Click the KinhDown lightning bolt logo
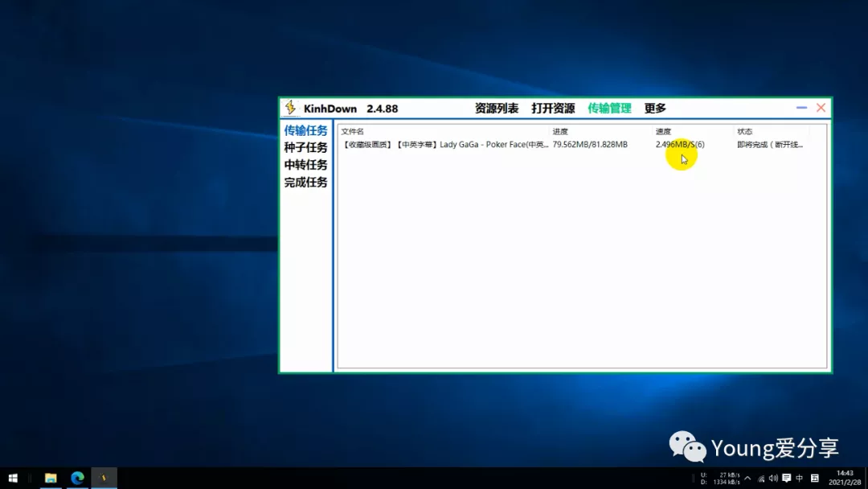Image resolution: width=868 pixels, height=489 pixels. (x=291, y=108)
